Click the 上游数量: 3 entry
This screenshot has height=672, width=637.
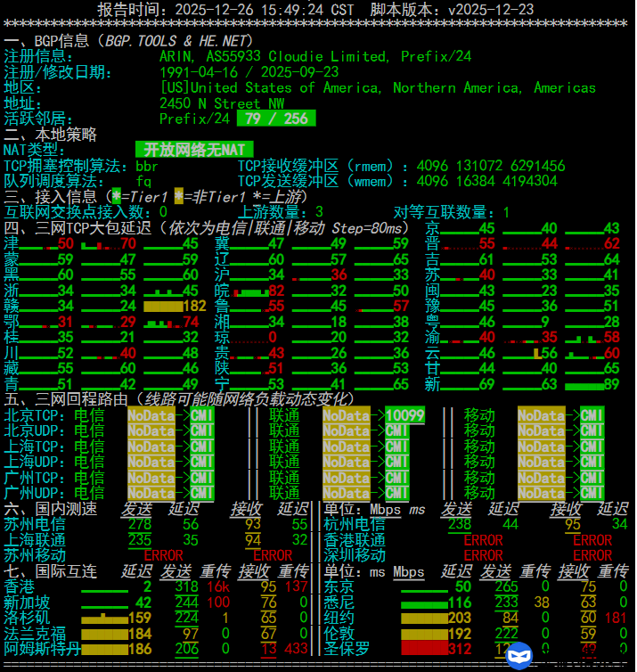(281, 212)
